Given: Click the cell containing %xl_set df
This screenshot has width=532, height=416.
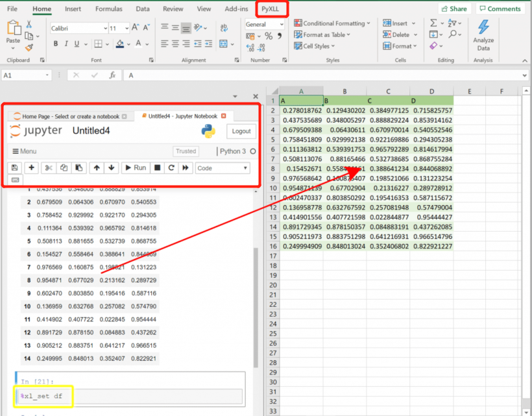Looking at the screenshot, I should 130,396.
